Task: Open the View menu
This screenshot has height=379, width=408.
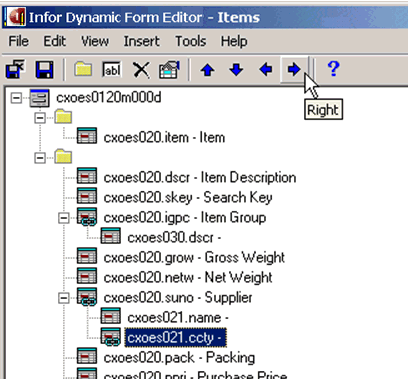Action: click(x=95, y=41)
